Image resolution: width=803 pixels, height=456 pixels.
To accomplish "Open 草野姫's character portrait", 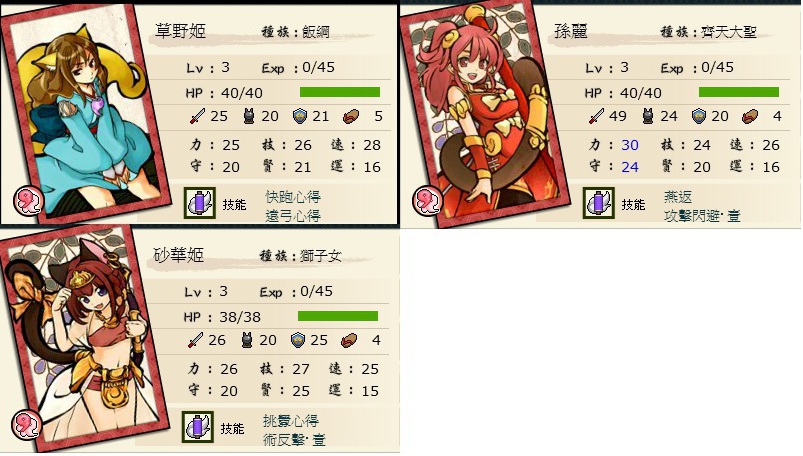I will click(84, 114).
